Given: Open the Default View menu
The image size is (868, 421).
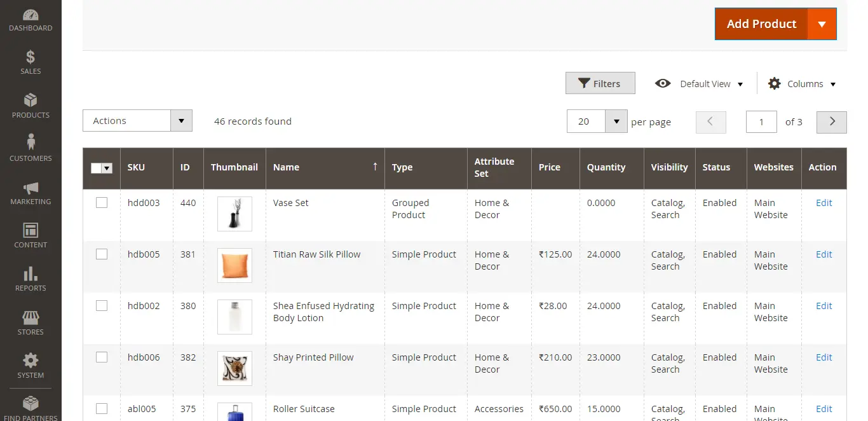Looking at the screenshot, I should pyautogui.click(x=710, y=83).
